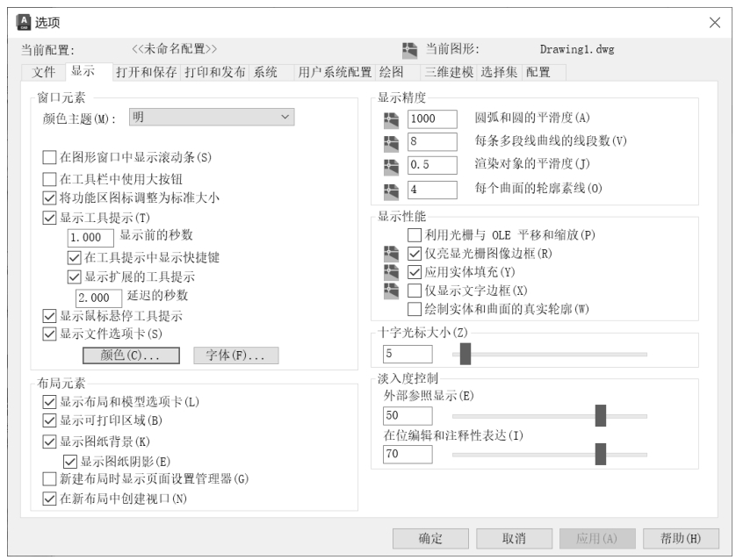The height and width of the screenshot is (560, 736).
Task: Enable 利用光栅与 OLE 平移和缩放 checkbox
Action: (415, 234)
